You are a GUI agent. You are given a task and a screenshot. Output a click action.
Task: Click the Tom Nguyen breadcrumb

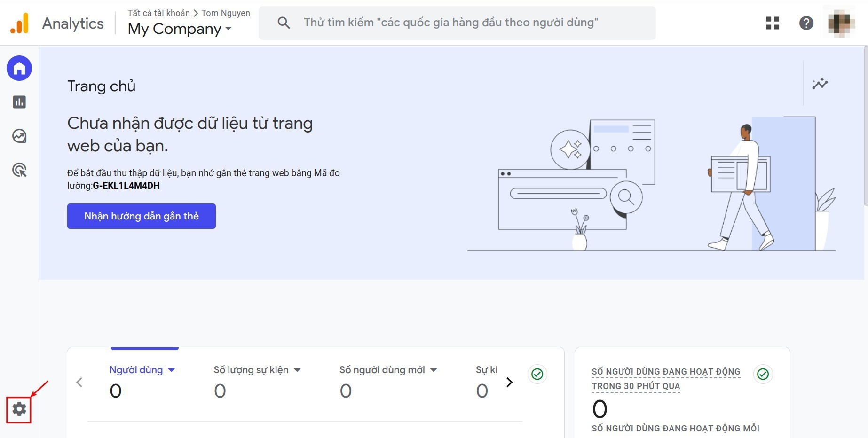pos(226,13)
